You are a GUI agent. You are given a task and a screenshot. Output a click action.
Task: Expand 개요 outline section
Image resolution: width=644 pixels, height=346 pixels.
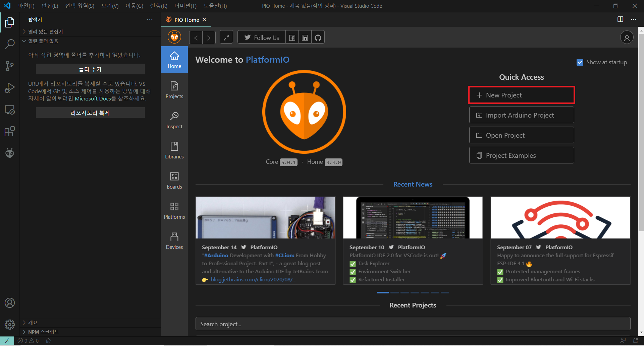point(91,323)
